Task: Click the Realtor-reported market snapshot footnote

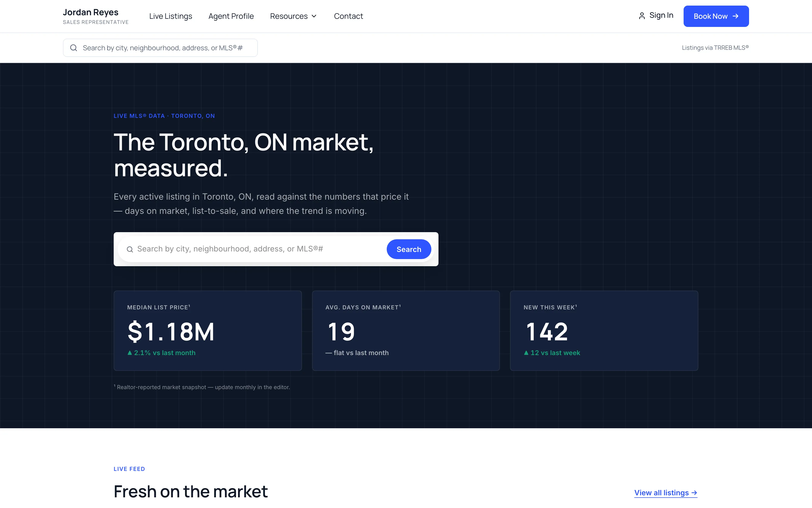Action: click(x=202, y=387)
